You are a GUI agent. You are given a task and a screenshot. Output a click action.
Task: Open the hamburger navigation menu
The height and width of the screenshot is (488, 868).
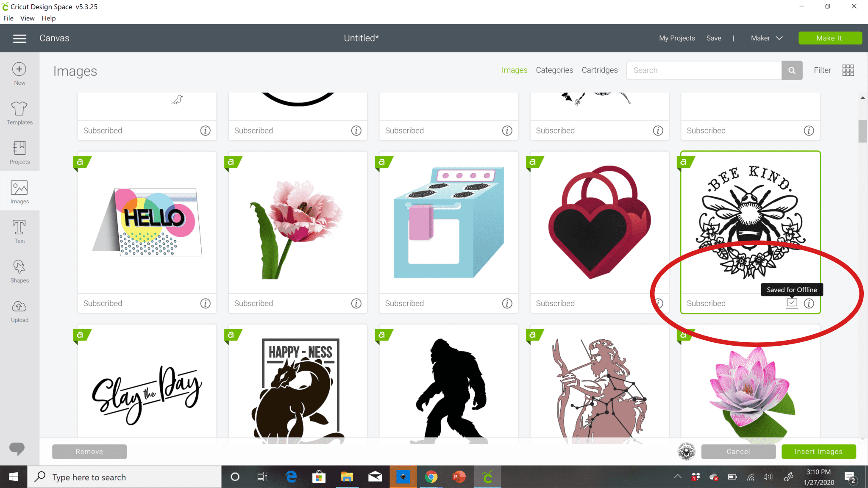click(x=19, y=38)
